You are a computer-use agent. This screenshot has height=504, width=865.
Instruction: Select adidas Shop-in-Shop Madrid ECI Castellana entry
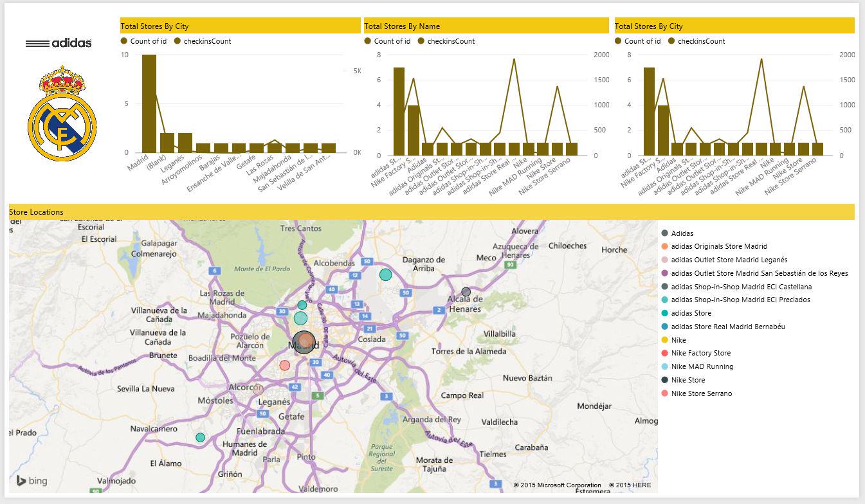[736, 287]
